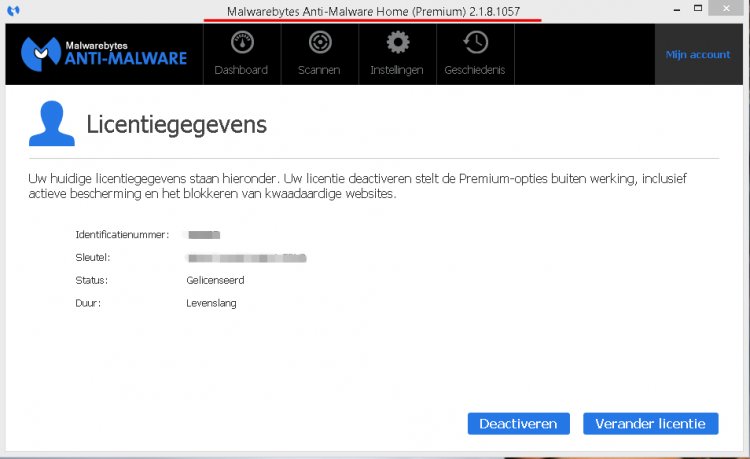Click the blurred identification number value

point(204,235)
